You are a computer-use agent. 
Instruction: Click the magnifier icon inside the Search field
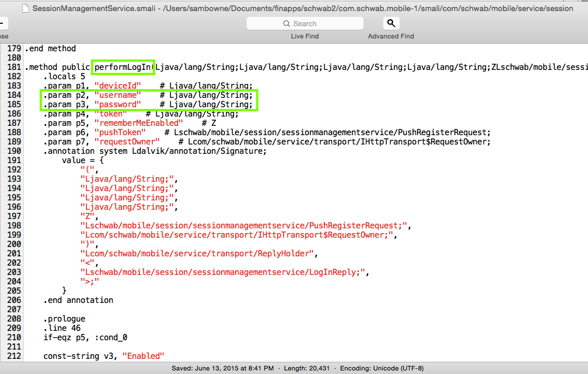pos(286,23)
